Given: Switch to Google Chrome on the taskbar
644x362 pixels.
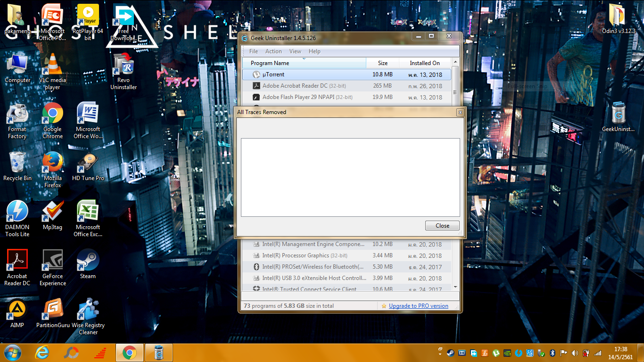Looking at the screenshot, I should pos(129,352).
